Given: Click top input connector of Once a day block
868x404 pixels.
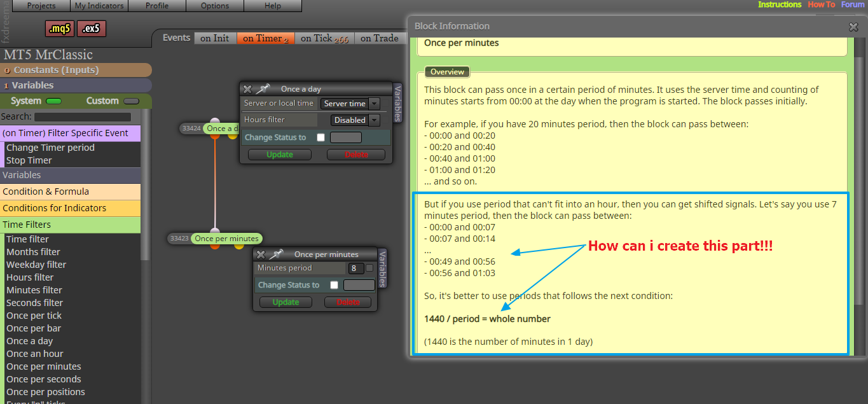Looking at the screenshot, I should (215, 121).
